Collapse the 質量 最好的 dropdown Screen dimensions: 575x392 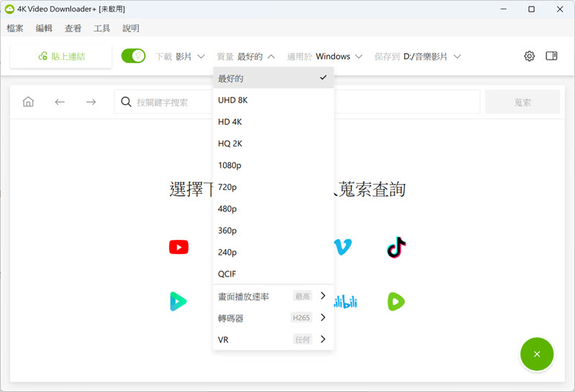(x=246, y=57)
